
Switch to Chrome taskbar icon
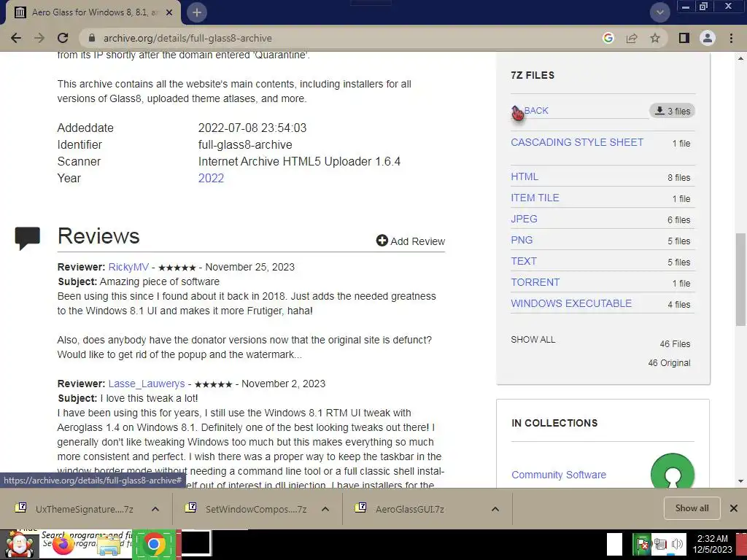coord(153,544)
